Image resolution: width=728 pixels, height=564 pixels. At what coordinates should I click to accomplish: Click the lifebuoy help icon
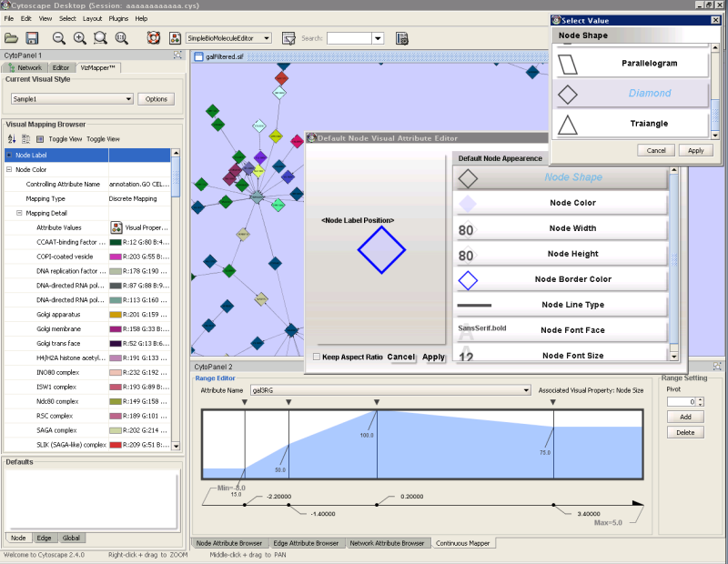pos(153,38)
